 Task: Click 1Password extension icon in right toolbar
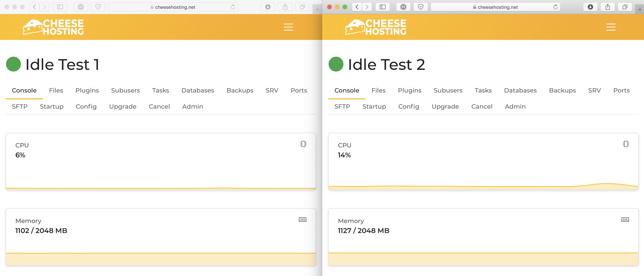[x=403, y=7]
